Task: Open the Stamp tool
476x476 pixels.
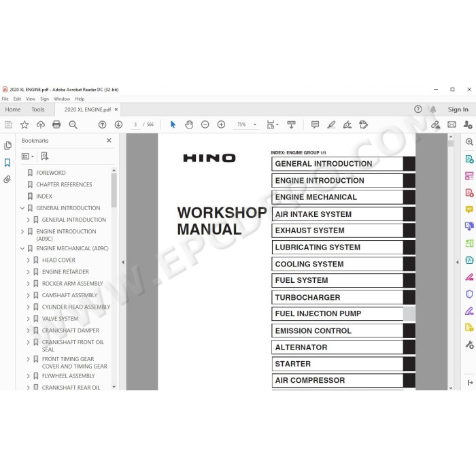Action: 363,124
